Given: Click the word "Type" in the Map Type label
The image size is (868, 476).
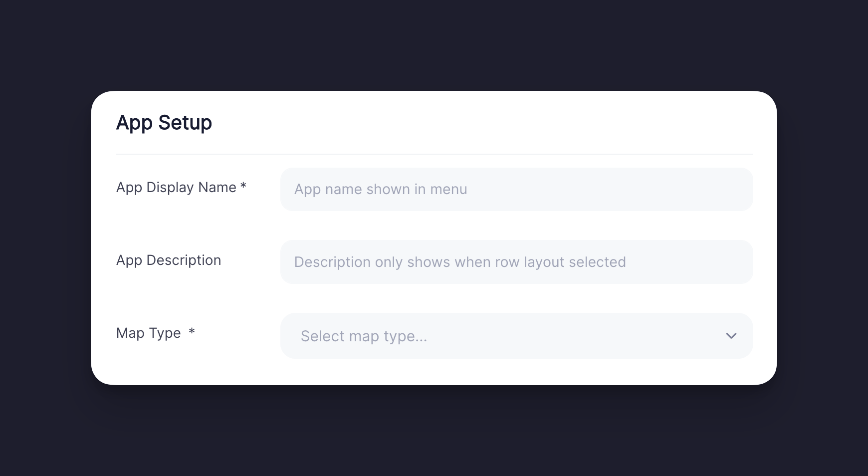Looking at the screenshot, I should (165, 333).
